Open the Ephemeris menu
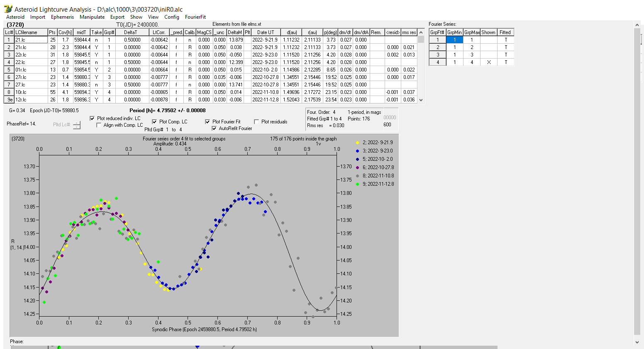Screen dimensions: 644x349 point(62,17)
